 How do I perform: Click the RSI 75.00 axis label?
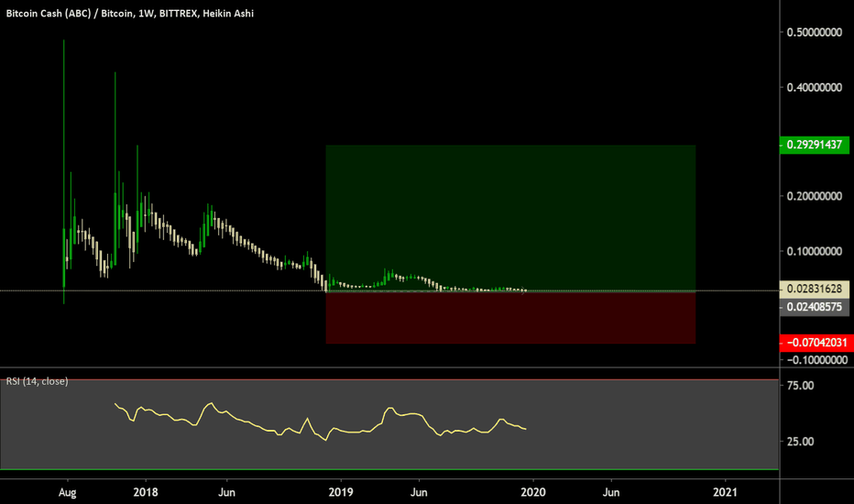(801, 386)
